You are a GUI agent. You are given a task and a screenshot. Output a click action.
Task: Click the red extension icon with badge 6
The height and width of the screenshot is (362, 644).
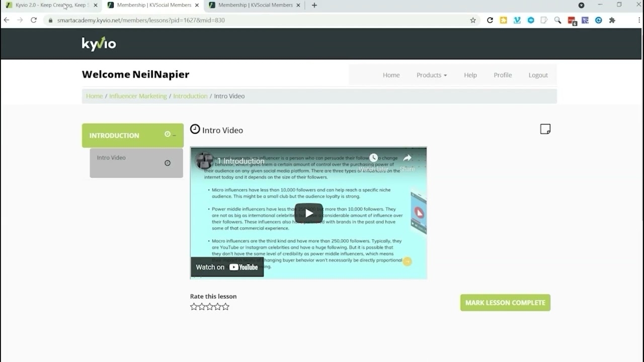tap(572, 21)
